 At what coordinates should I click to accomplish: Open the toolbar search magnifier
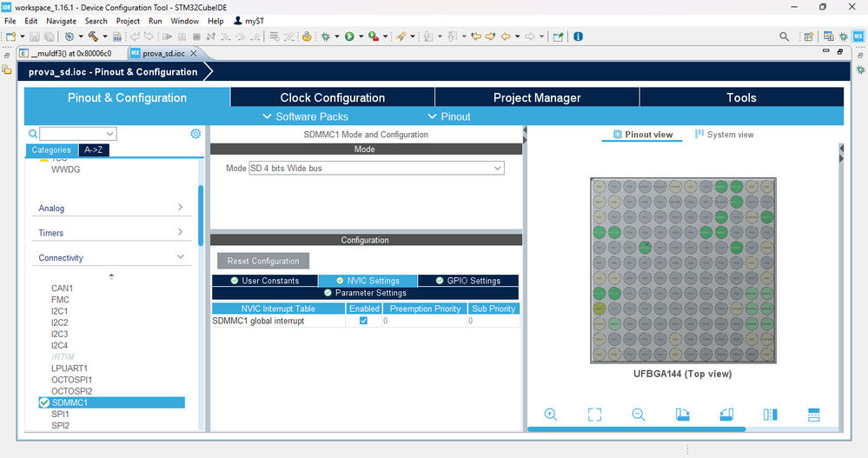tap(784, 37)
